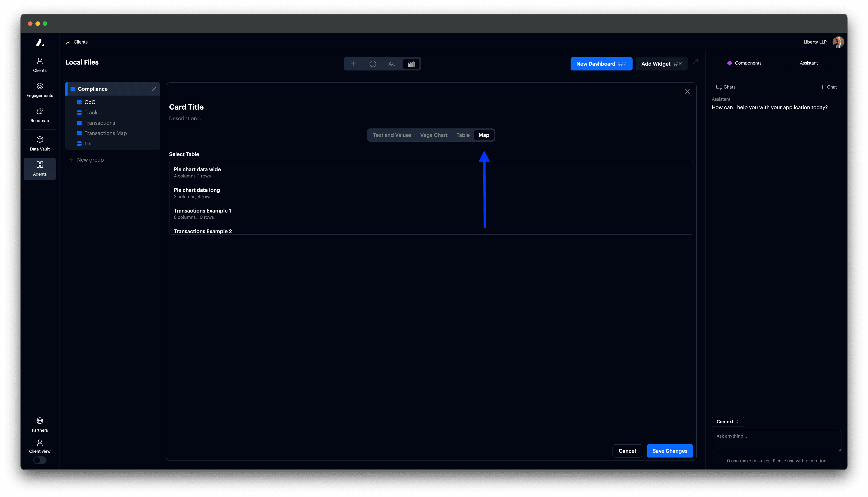Click the user avatar next to Liberty LLP
Viewport: 868px width, 497px height.
[x=839, y=42]
